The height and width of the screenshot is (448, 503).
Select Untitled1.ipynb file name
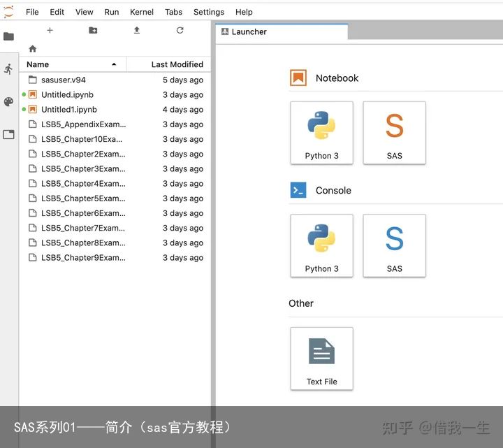(69, 109)
